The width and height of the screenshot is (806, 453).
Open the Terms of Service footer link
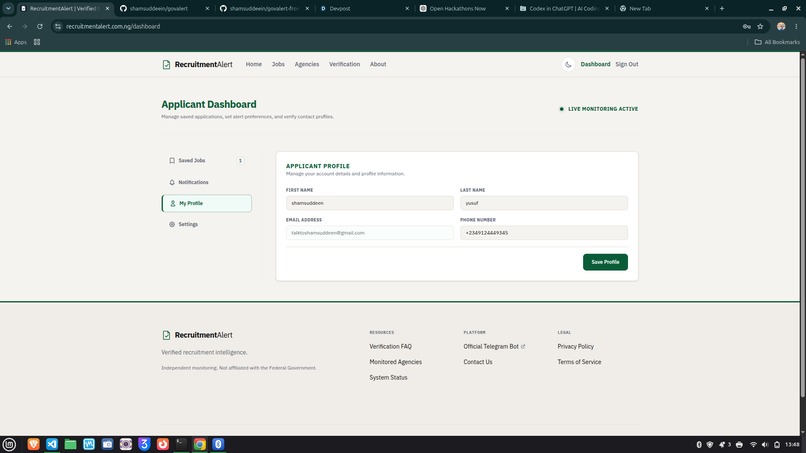(x=579, y=362)
